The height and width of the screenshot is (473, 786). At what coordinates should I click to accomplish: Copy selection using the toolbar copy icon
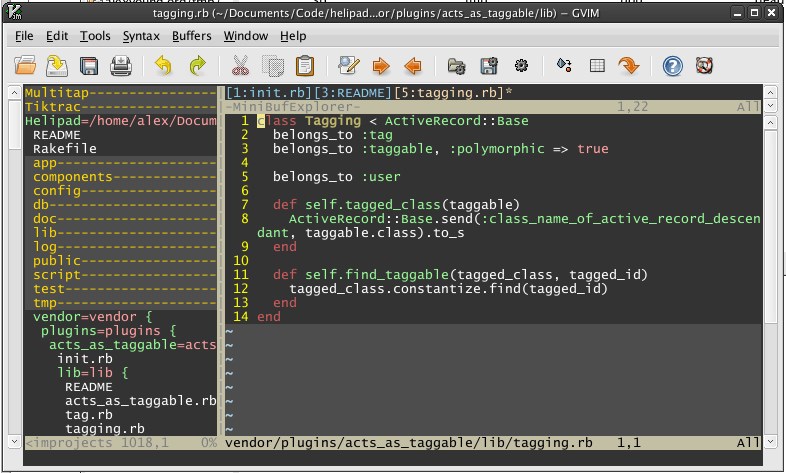click(x=273, y=66)
